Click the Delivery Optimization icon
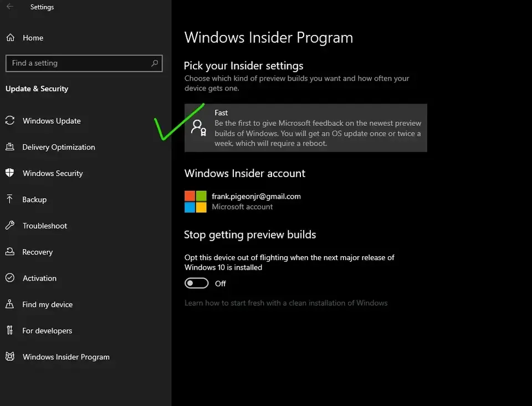This screenshot has width=532, height=406. tap(10, 147)
